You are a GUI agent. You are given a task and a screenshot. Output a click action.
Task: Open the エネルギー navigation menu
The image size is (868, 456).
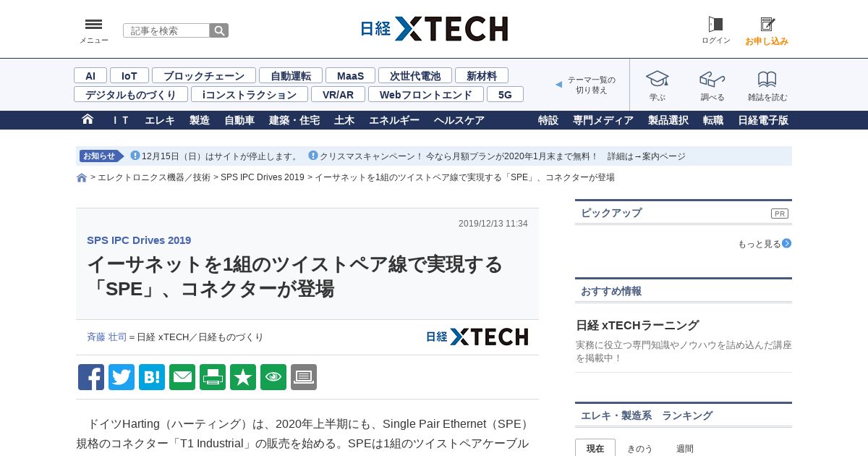394,120
